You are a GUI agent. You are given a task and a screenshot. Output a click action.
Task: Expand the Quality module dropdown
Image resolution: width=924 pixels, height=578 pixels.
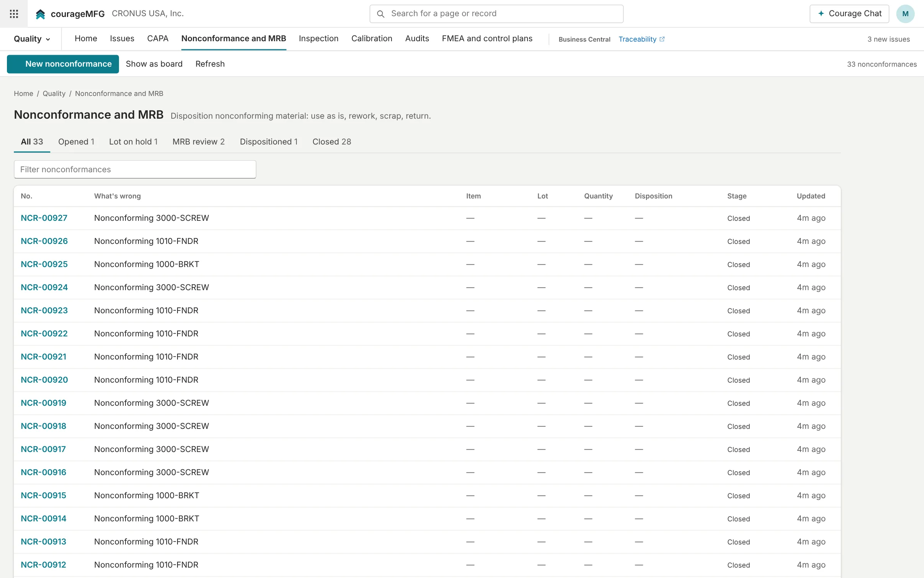(x=32, y=39)
